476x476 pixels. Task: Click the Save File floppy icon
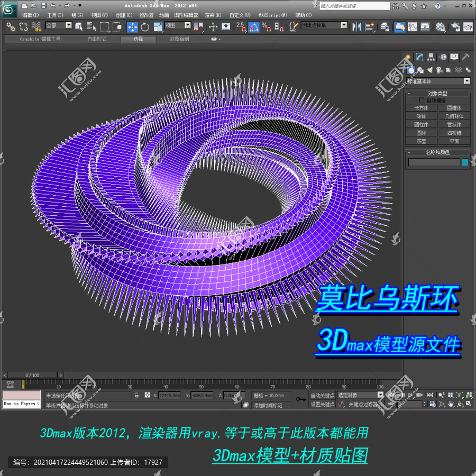[44, 5]
